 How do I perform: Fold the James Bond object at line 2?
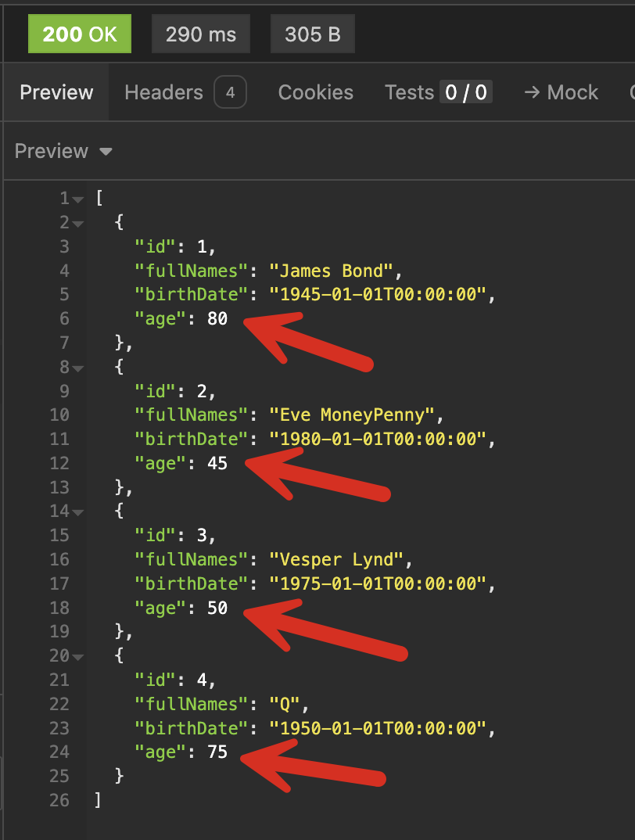click(x=77, y=224)
